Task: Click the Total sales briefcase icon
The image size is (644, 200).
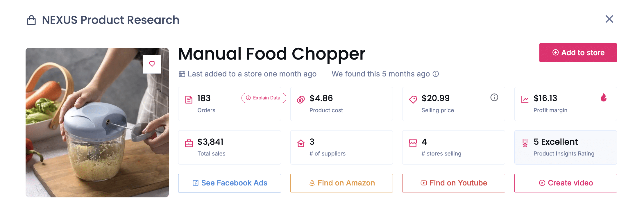Action: click(x=189, y=143)
